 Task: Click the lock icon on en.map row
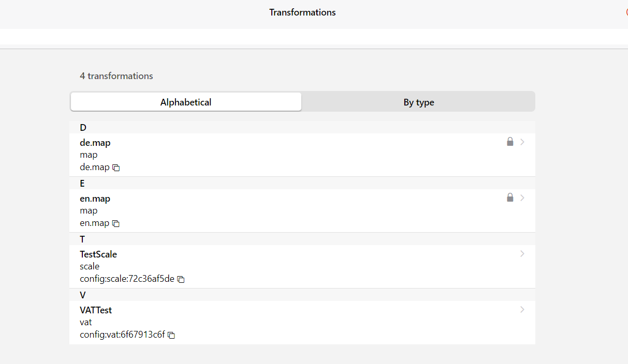[x=510, y=198]
